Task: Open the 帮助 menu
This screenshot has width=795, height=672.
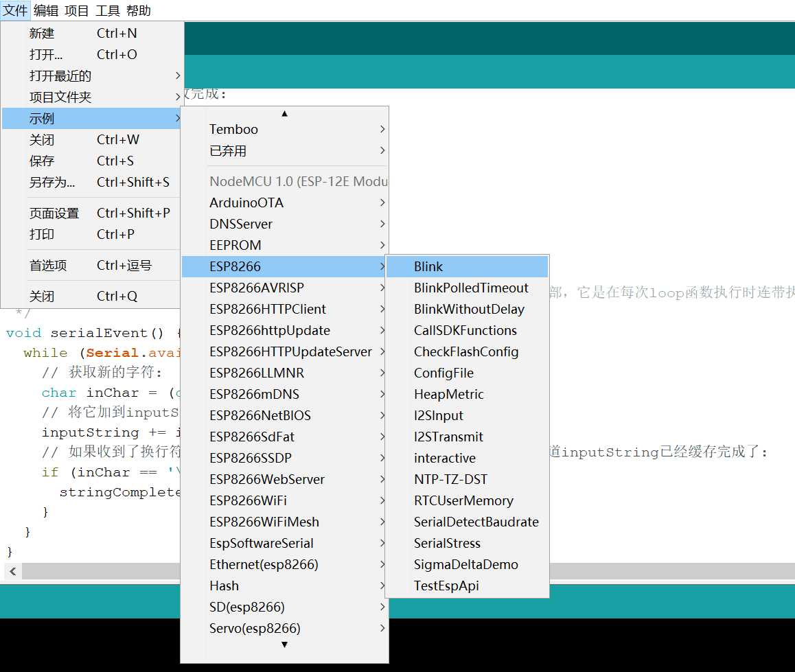Action: point(139,10)
